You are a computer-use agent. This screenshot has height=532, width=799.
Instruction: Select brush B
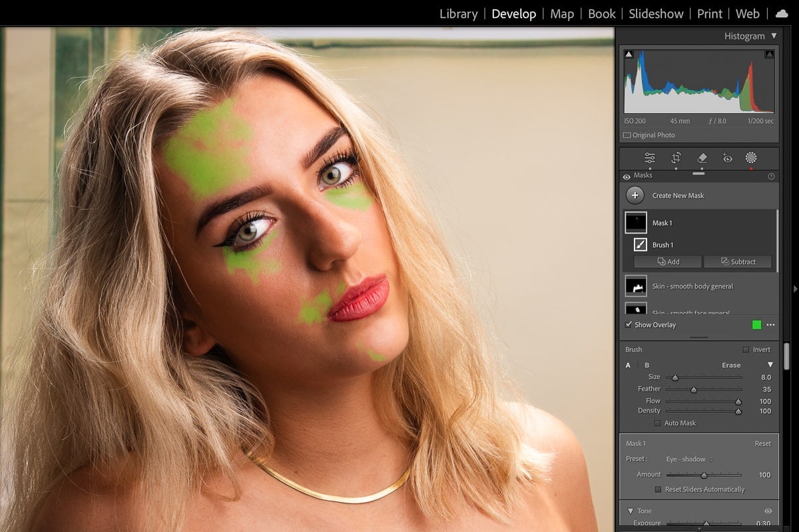tap(647, 365)
